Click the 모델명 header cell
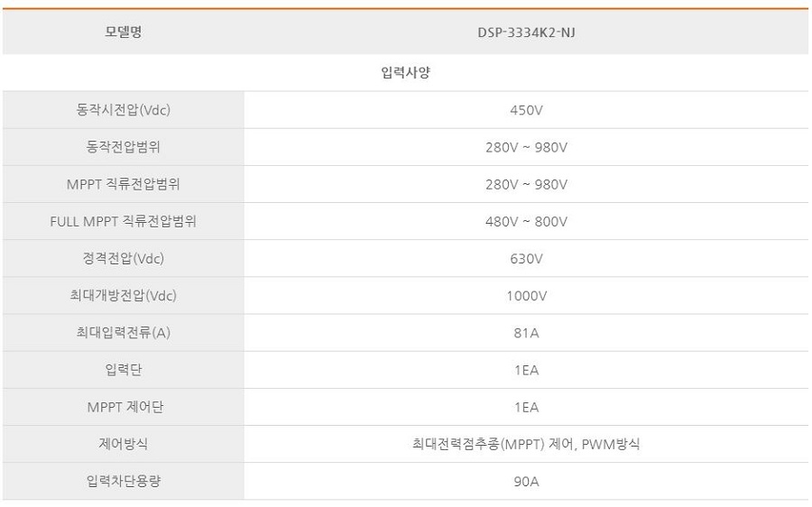Image resolution: width=812 pixels, height=507 pixels. 123,32
